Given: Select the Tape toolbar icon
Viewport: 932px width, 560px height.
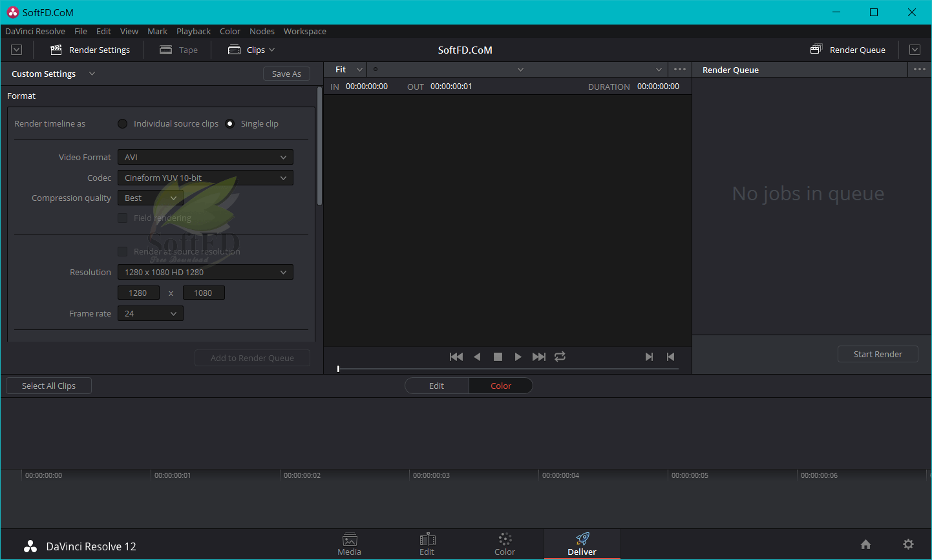Looking at the screenshot, I should coord(166,50).
